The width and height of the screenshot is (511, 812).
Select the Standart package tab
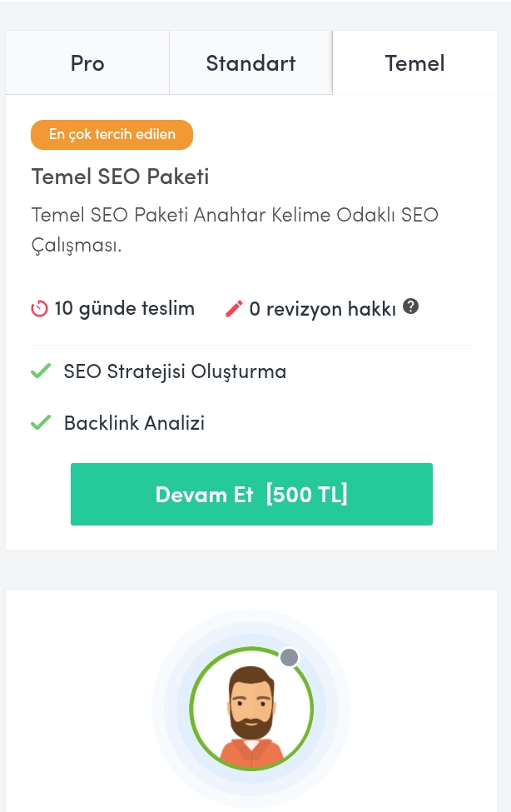pyautogui.click(x=251, y=62)
